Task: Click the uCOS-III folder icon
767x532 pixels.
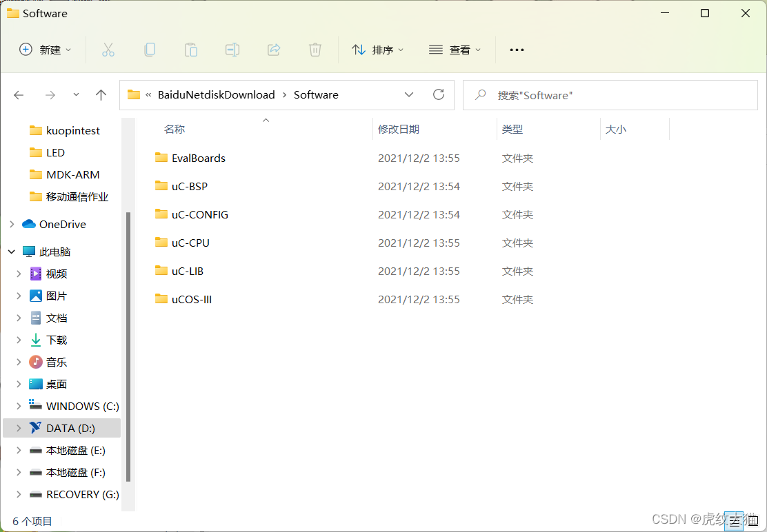Action: [161, 298]
